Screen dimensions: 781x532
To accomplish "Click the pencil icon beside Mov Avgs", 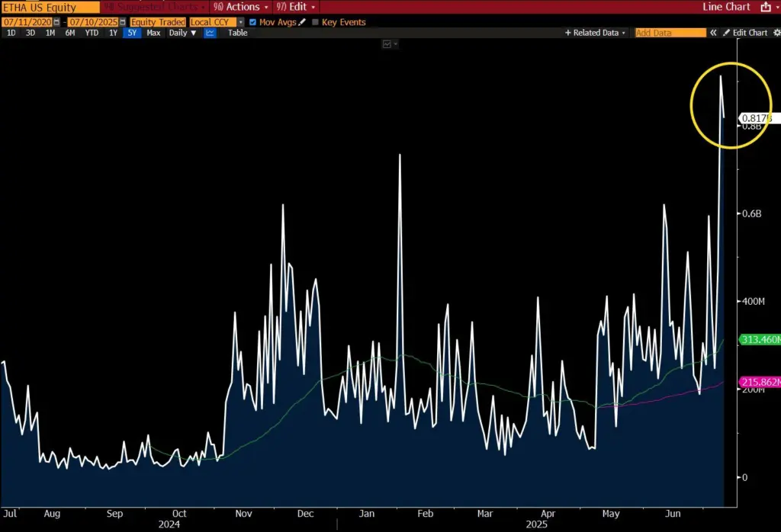I will pyautogui.click(x=302, y=22).
